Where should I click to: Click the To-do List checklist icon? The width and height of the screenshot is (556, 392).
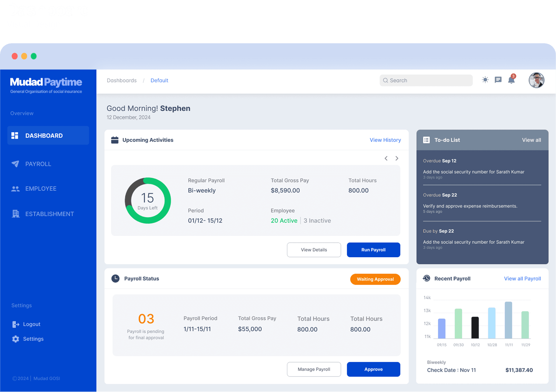point(426,140)
